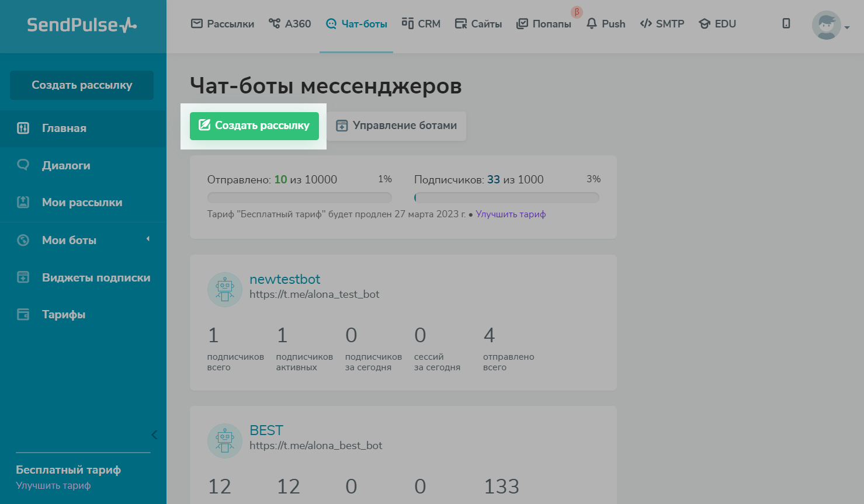Open the mobile device icon in header
Viewport: 864px width, 504px height.
[x=786, y=23]
